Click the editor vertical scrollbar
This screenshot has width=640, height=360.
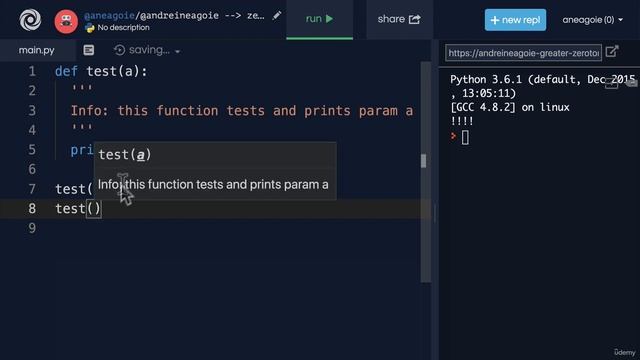pos(425,171)
